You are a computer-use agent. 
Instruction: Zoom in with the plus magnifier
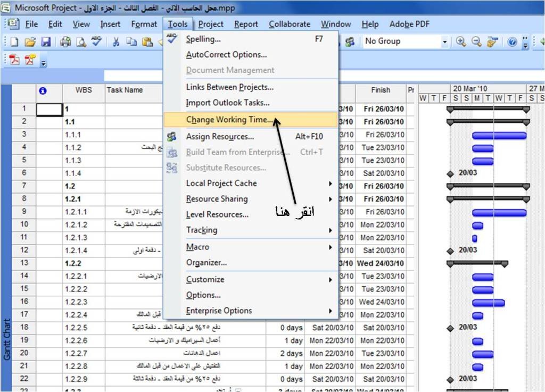coord(461,41)
